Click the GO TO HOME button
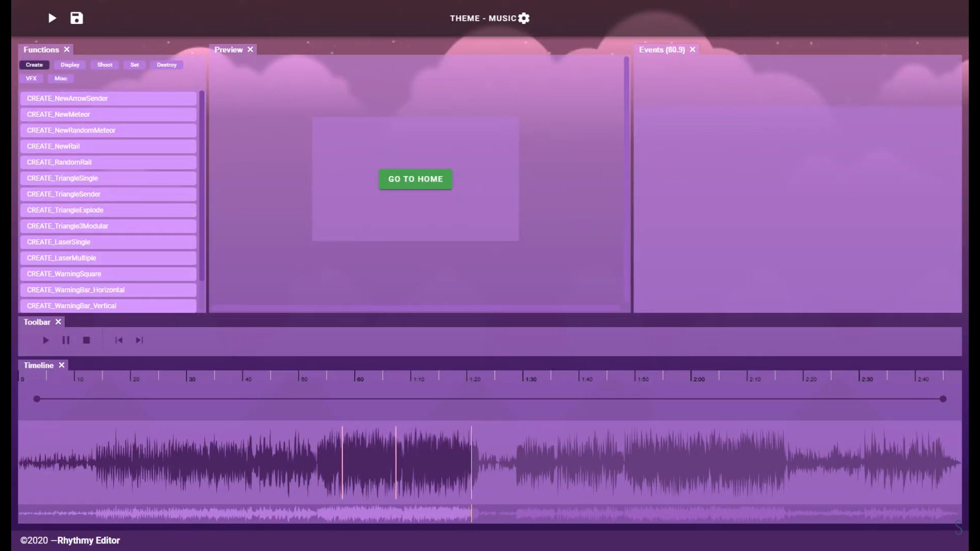The width and height of the screenshot is (980, 551). [415, 179]
